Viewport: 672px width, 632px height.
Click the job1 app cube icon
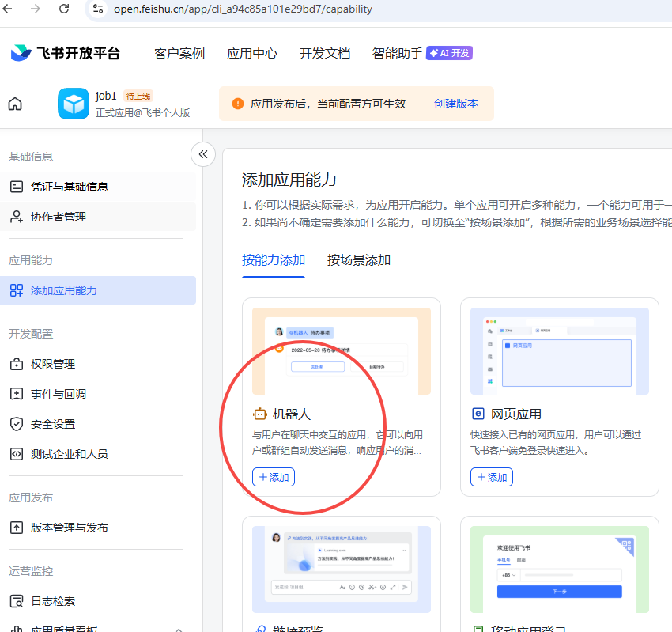pyautogui.click(x=74, y=104)
